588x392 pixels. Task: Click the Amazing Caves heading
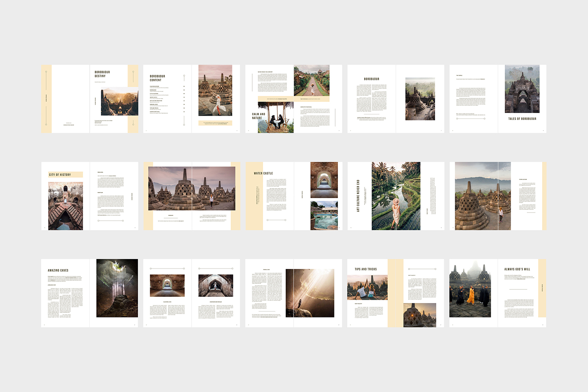pos(58,270)
